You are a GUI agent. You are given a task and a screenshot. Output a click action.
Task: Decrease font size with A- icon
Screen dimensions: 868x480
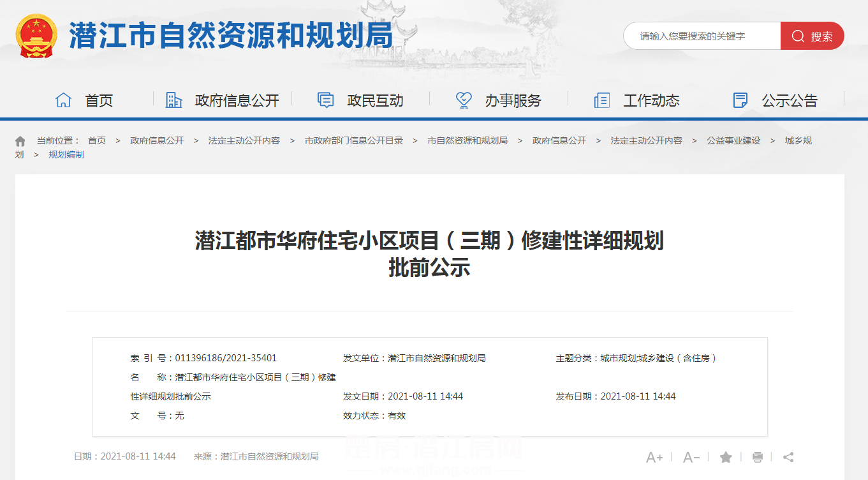point(691,457)
